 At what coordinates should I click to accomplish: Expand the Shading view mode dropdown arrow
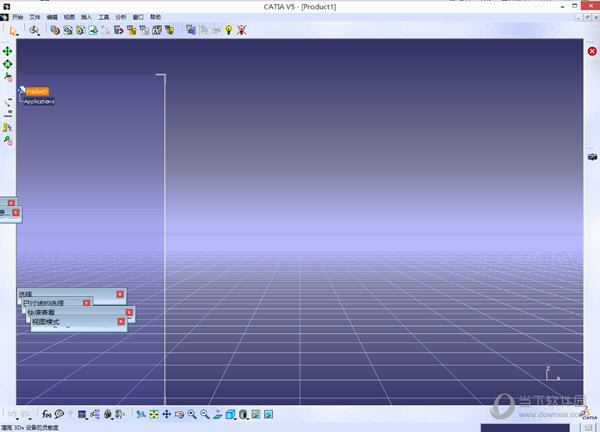(x=248, y=419)
